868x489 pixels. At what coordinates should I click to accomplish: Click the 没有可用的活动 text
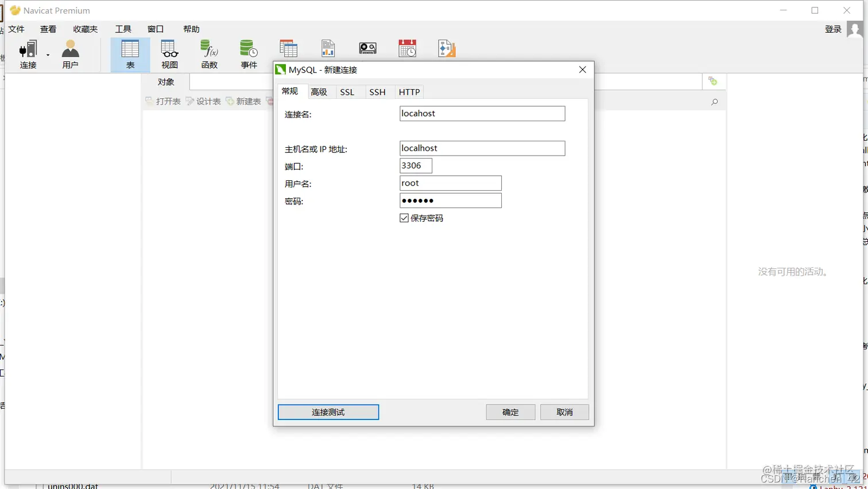click(795, 272)
